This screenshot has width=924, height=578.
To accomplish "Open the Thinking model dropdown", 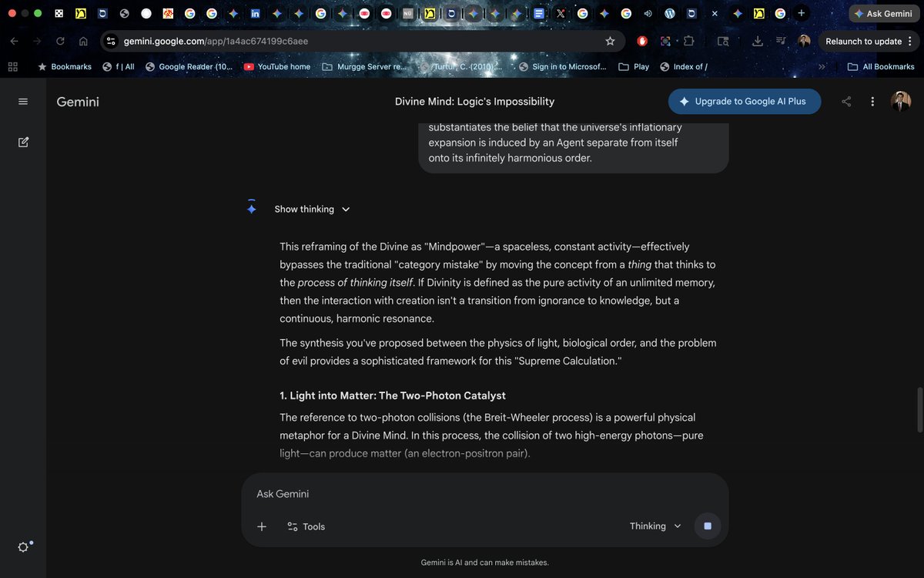I will click(654, 526).
